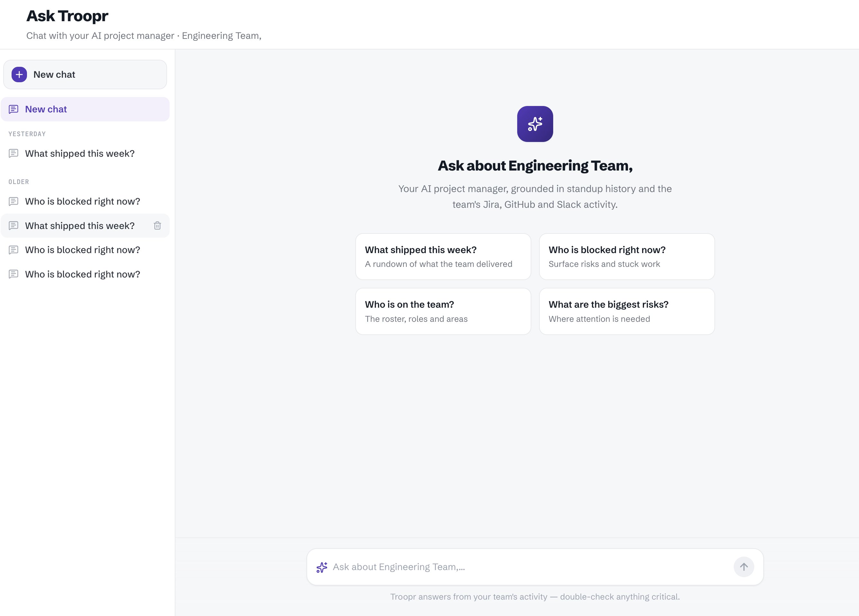This screenshot has width=859, height=616.
Task: Click the sparkle icon inside the message input
Action: pyautogui.click(x=322, y=567)
